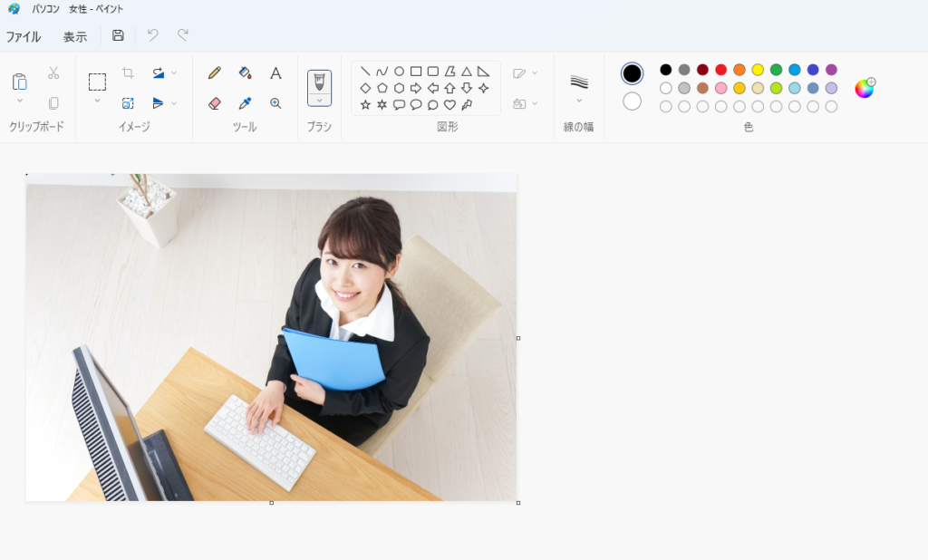928x560 pixels.
Task: Click the save floppy disk icon
Action: (118, 35)
